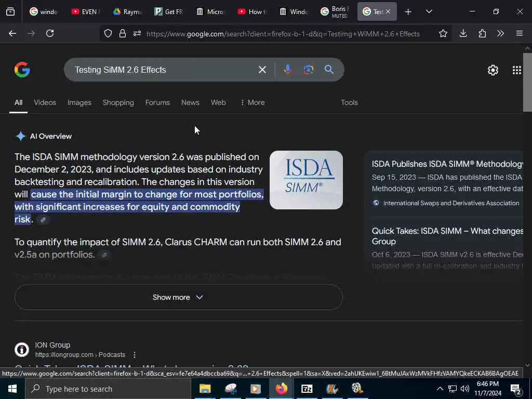Open the search Tools options
Screen dimensions: 532x399
tap(350, 102)
